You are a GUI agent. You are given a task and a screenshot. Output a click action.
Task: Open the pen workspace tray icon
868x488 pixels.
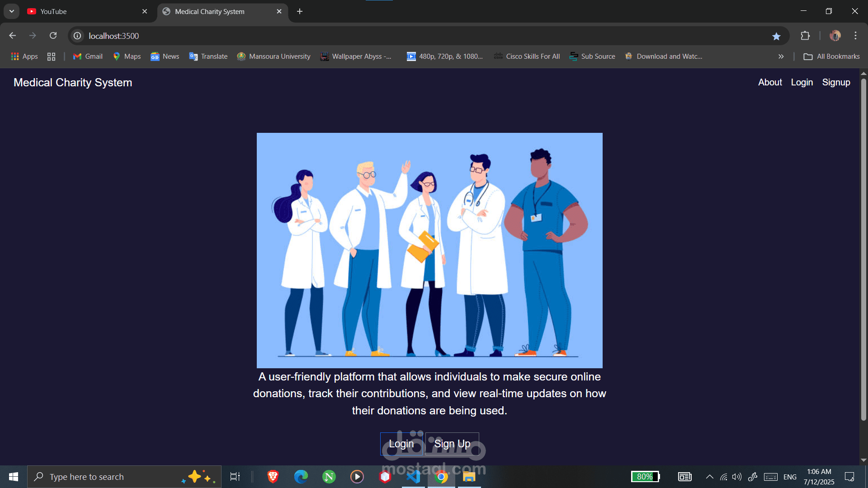point(753,477)
